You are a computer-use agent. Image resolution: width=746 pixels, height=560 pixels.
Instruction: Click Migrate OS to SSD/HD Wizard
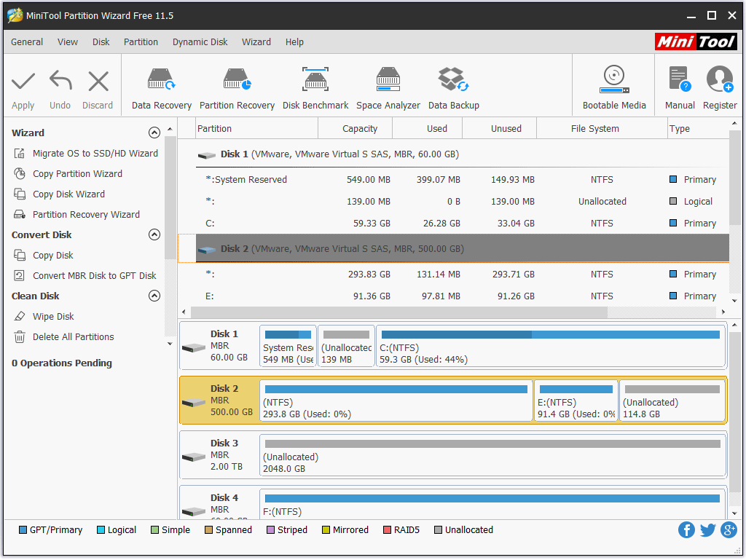click(95, 154)
